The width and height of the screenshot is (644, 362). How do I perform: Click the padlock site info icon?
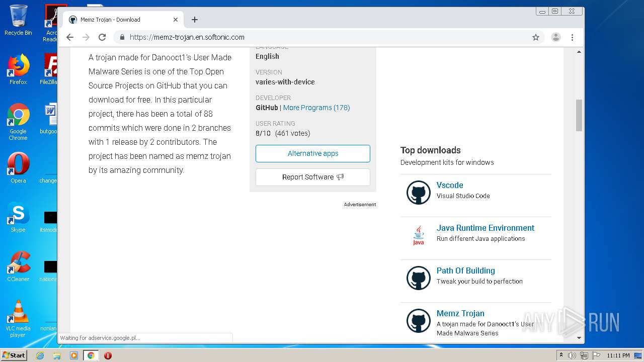pyautogui.click(x=122, y=37)
